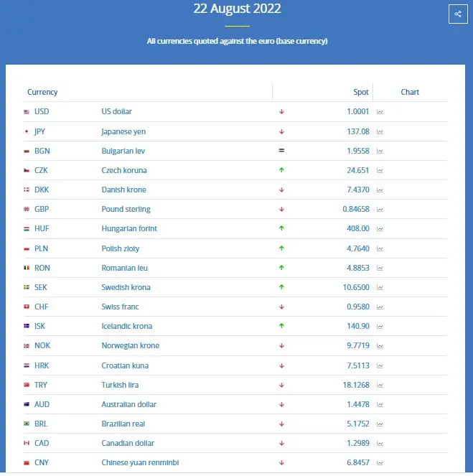Click the Chart column header
Viewport: 473px width, 476px height.
pos(410,92)
